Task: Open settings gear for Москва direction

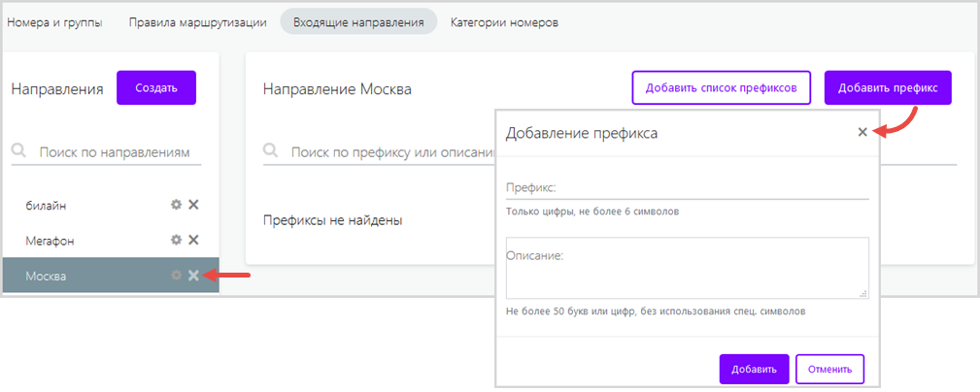Action: (176, 276)
